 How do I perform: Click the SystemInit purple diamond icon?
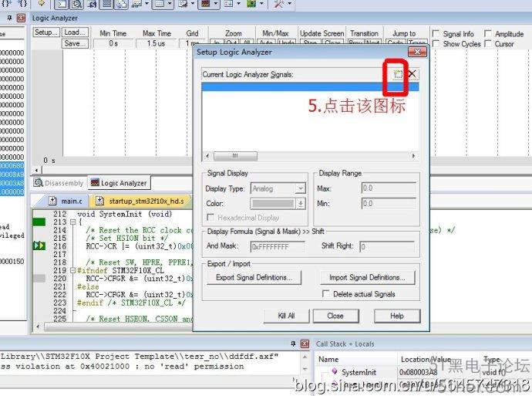(x=335, y=371)
